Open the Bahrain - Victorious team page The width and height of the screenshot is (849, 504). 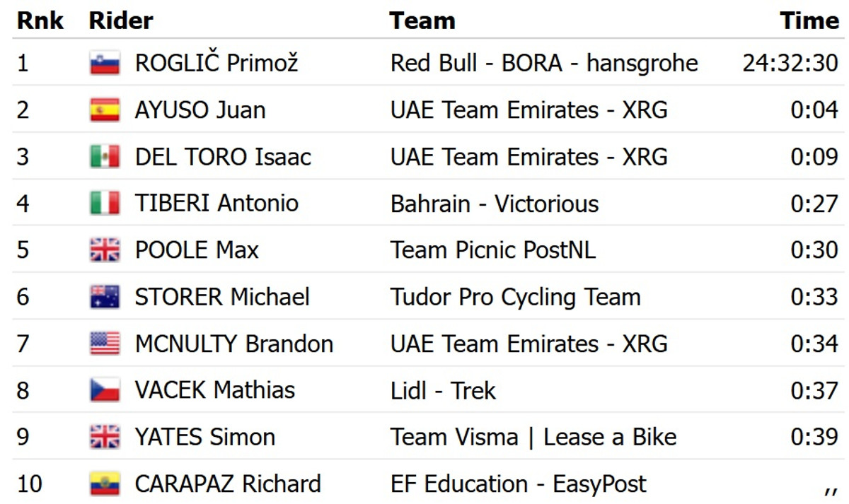pos(494,204)
